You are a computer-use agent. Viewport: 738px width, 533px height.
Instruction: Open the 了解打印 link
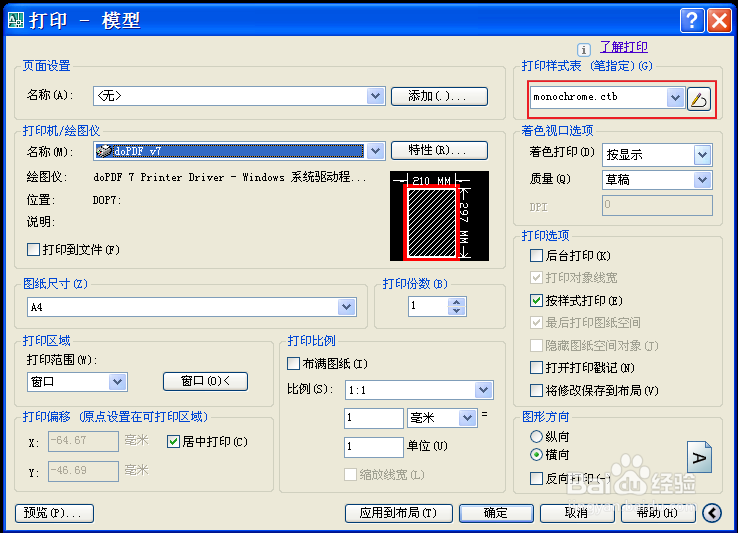tap(624, 47)
